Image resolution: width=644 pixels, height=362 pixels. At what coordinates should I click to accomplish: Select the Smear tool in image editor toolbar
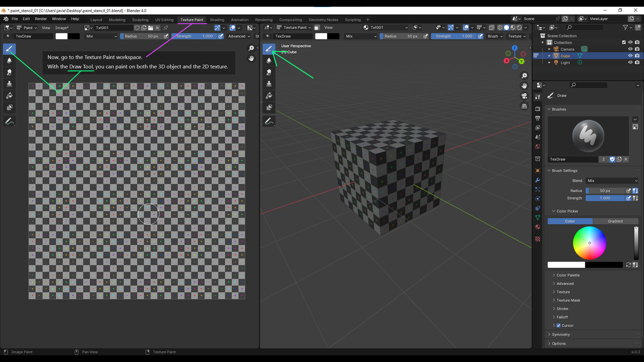9,72
